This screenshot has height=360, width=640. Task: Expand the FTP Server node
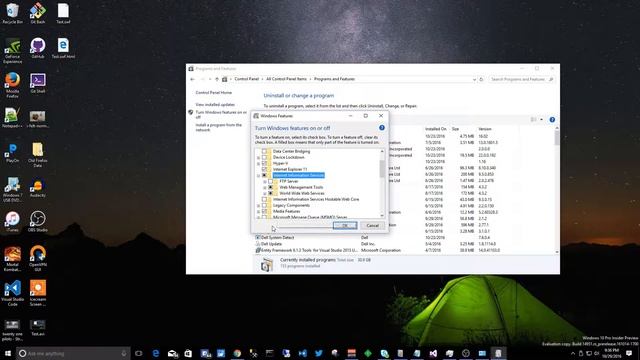coord(265,181)
